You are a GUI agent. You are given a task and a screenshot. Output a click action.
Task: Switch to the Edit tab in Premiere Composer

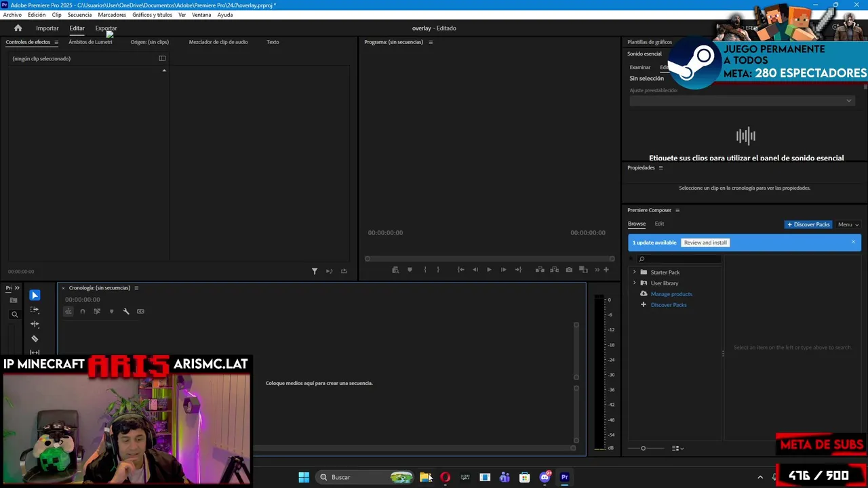point(659,224)
